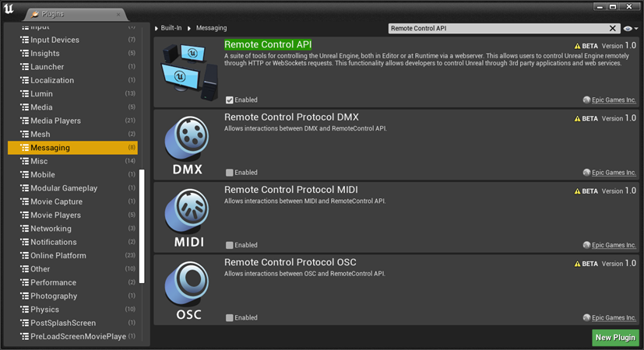
Task: Select the Other category
Action: [x=72, y=269]
